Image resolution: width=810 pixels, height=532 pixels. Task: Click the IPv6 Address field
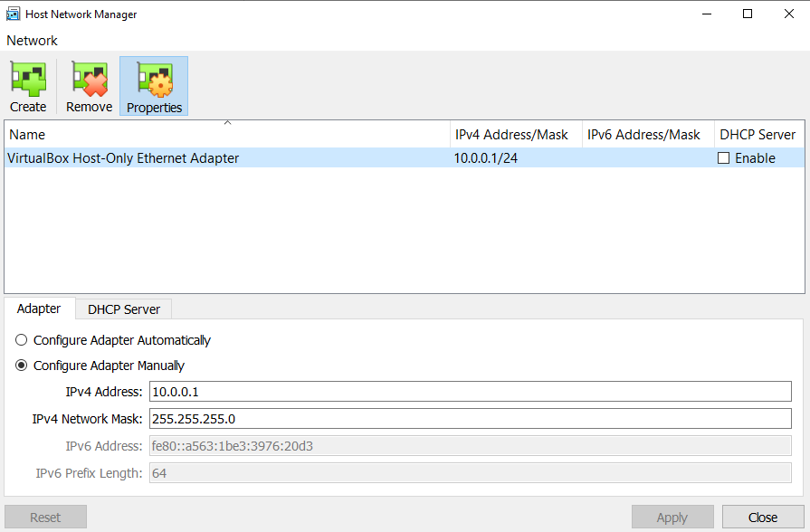[470, 446]
